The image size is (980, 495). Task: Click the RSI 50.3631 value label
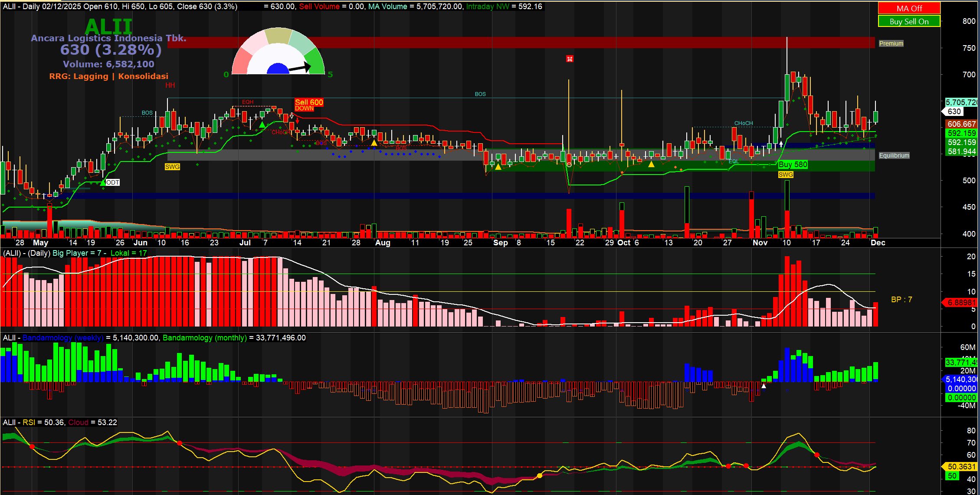(961, 466)
